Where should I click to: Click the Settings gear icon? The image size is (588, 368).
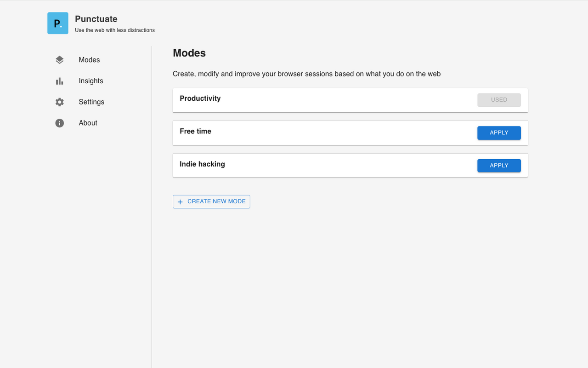pos(60,102)
